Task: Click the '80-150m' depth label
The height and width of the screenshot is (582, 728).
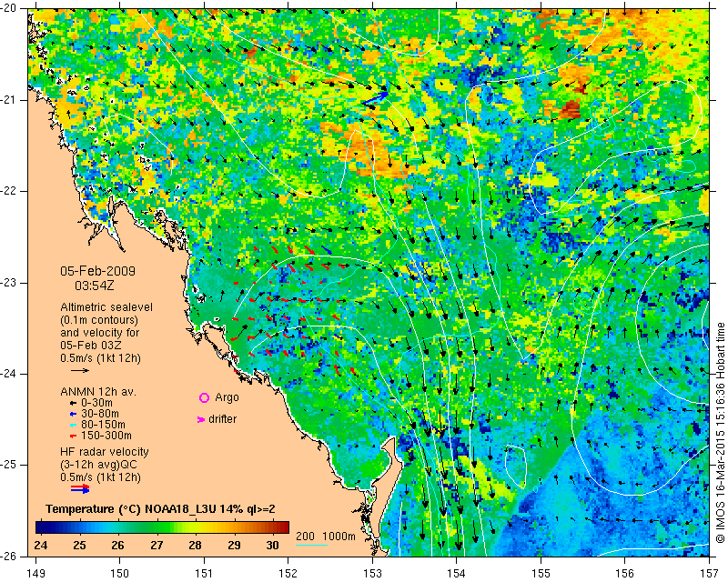Action: (103, 425)
